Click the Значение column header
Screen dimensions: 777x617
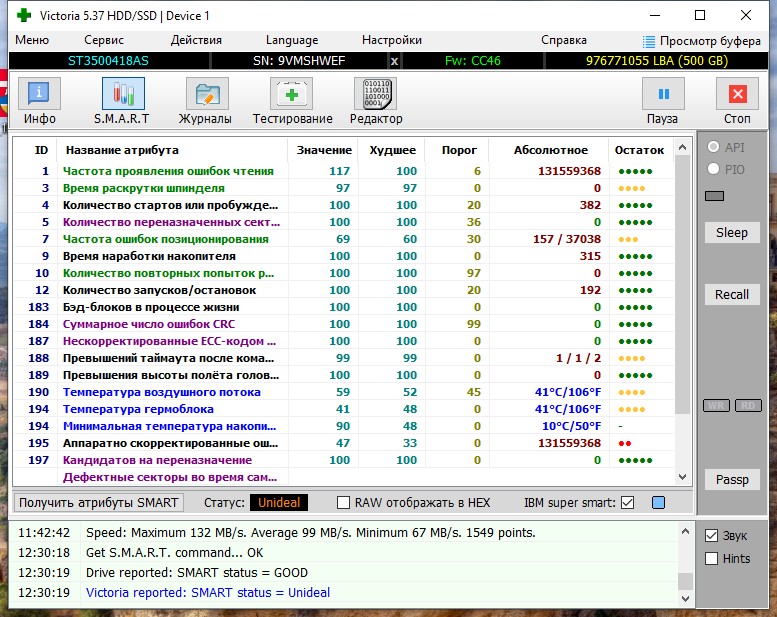point(324,150)
